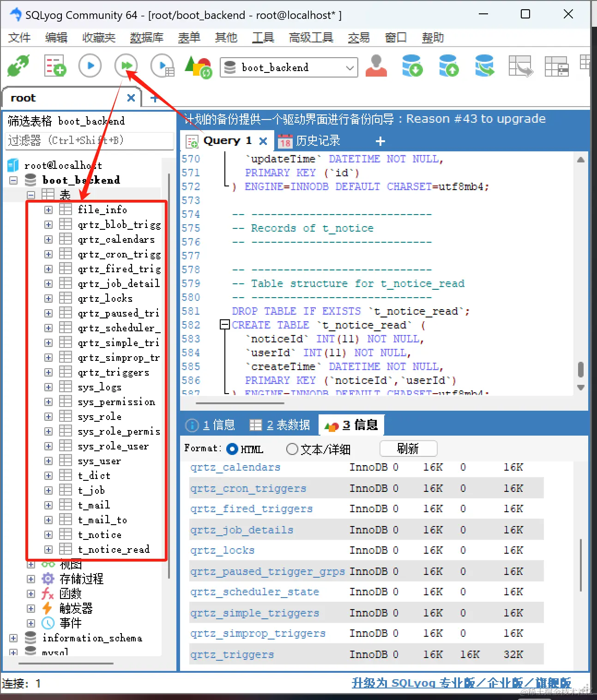The width and height of the screenshot is (597, 700).
Task: Select the t_dict table row
Action: 94,475
